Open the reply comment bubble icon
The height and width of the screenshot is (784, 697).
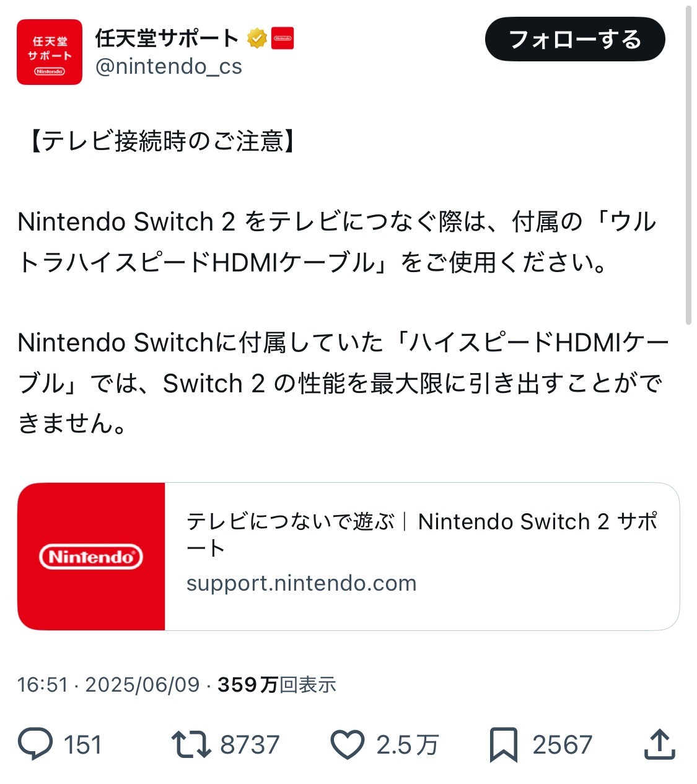pyautogui.click(x=35, y=744)
